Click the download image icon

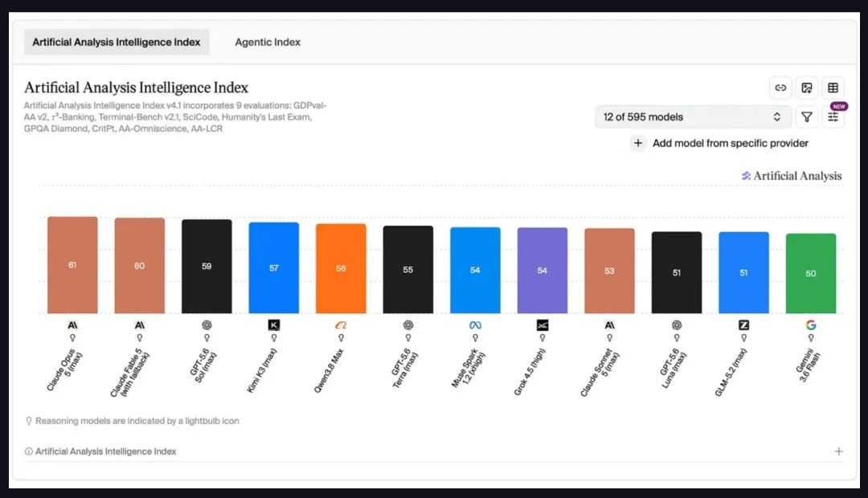coord(807,88)
